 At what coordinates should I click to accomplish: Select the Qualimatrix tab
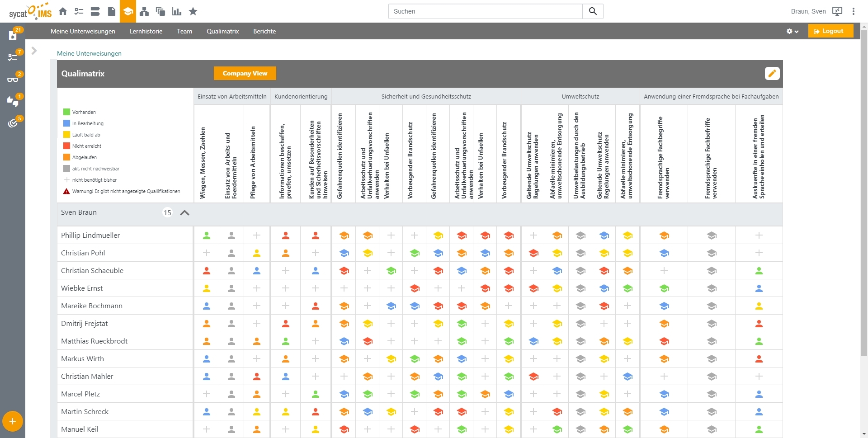(x=223, y=31)
